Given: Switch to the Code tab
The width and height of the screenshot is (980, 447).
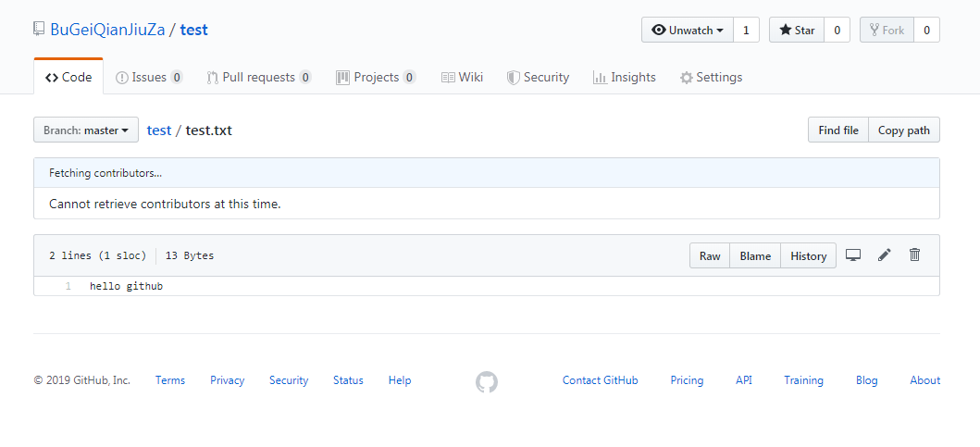Looking at the screenshot, I should tap(68, 77).
